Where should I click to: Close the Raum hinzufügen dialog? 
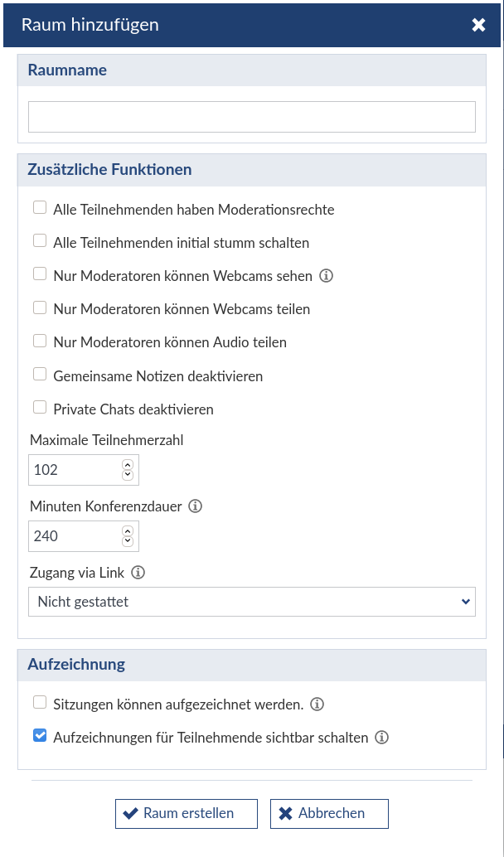pos(478,25)
